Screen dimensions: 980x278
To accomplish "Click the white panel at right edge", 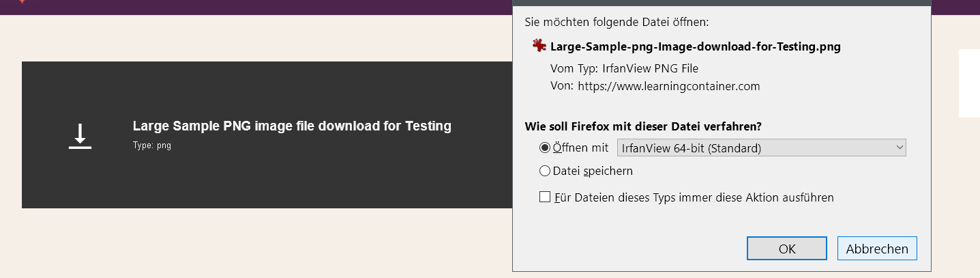I will point(969,83).
